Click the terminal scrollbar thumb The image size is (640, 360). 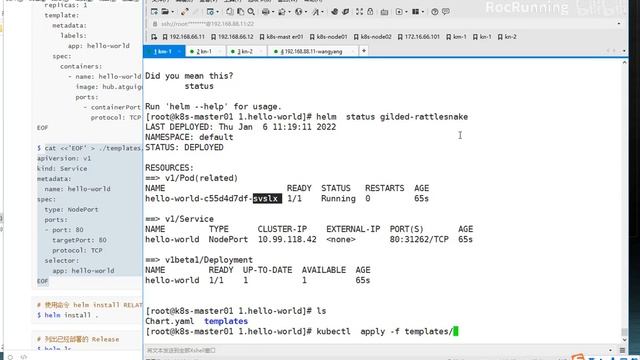click(x=624, y=331)
